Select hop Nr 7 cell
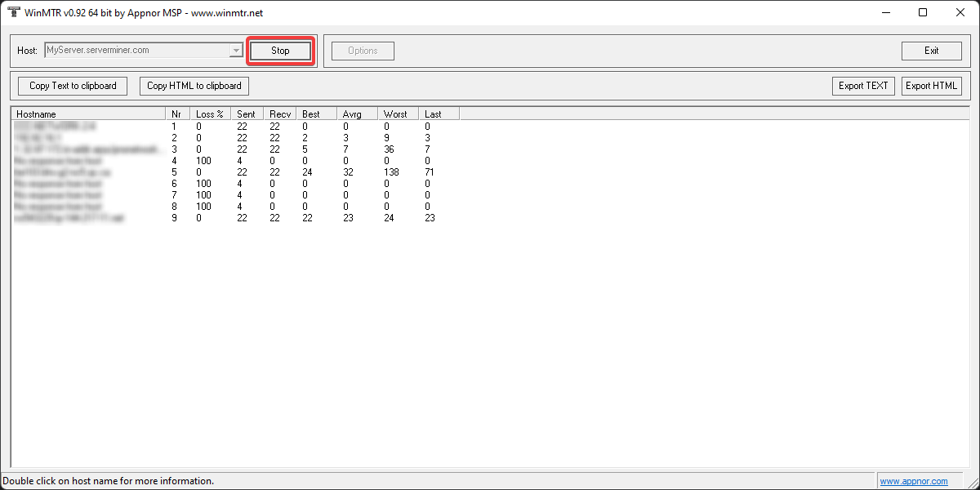This screenshot has width=980, height=490. pos(174,195)
